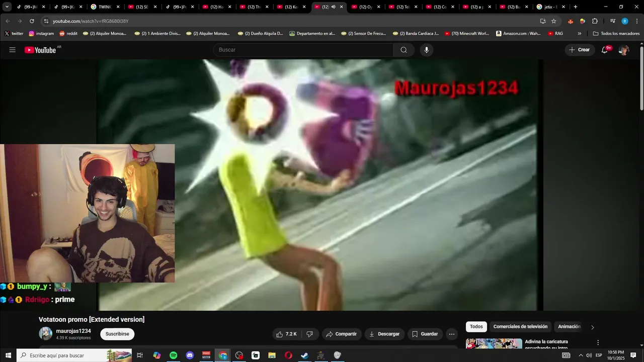Open maurojas1234 channel name link
Screen dimensions: 644x362
tap(73, 331)
